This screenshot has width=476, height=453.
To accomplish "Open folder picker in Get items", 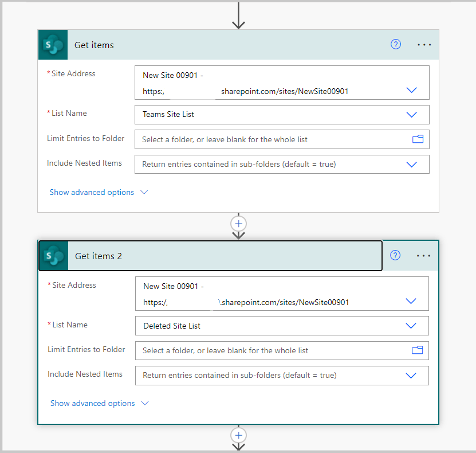I will coord(418,139).
